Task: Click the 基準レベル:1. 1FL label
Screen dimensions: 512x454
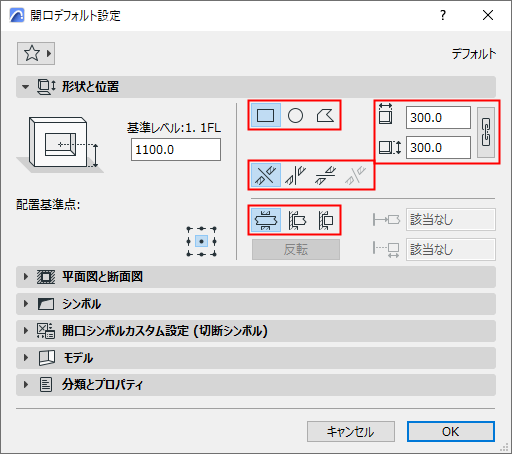Action: pos(174,128)
